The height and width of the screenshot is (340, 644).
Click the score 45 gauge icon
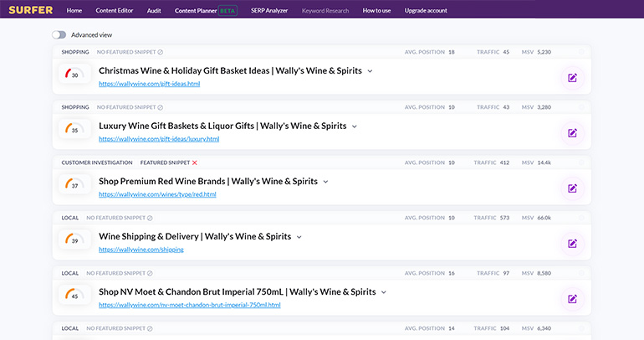pyautogui.click(x=75, y=296)
